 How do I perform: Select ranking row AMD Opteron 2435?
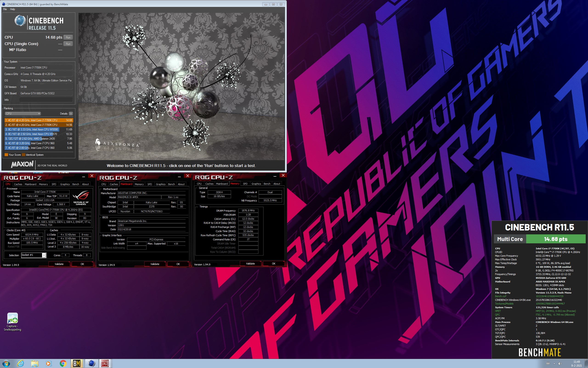(x=39, y=139)
